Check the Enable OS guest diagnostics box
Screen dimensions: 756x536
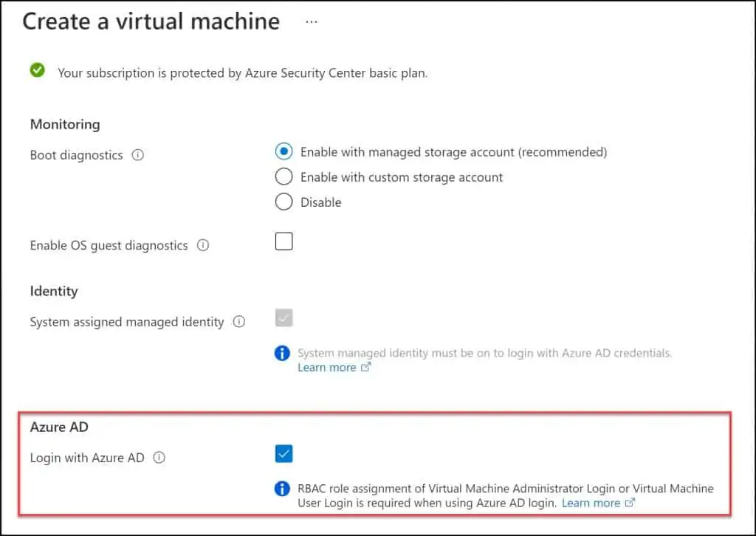(x=284, y=241)
